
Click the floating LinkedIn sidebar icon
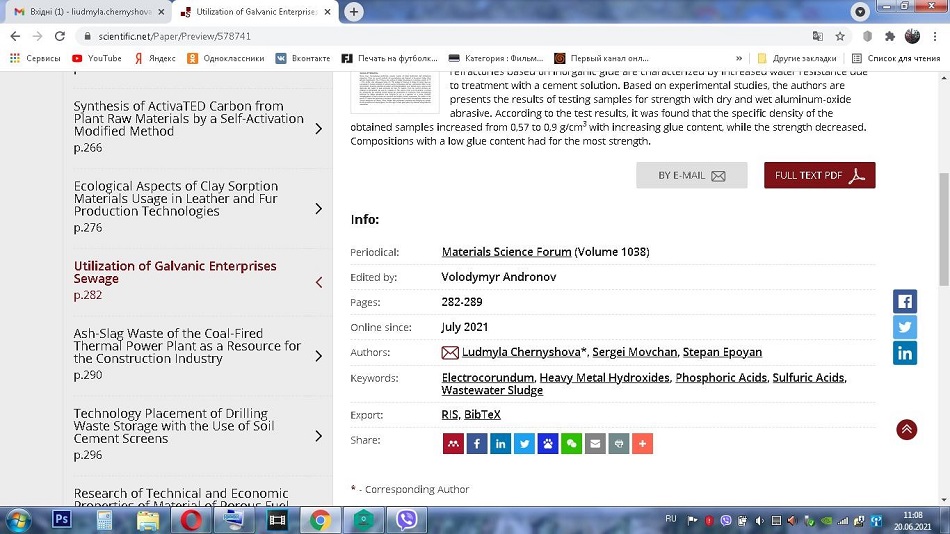pyautogui.click(x=904, y=352)
